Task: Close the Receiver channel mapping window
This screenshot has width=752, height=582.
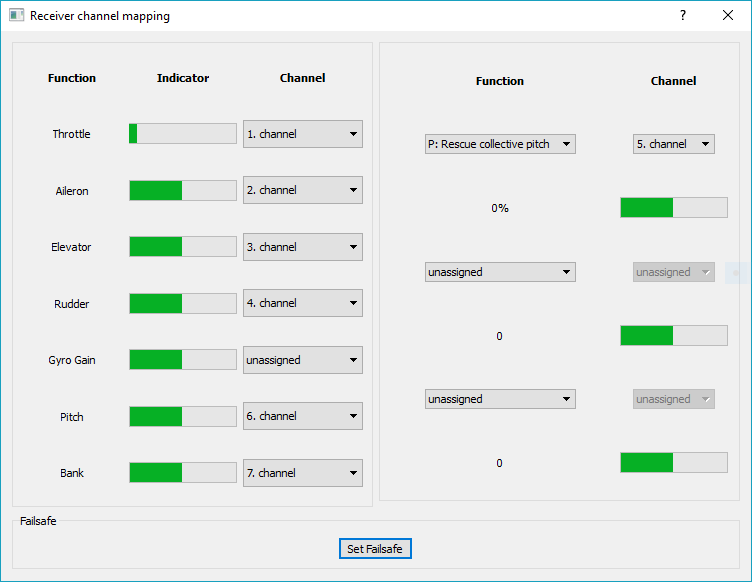Action: tap(728, 16)
